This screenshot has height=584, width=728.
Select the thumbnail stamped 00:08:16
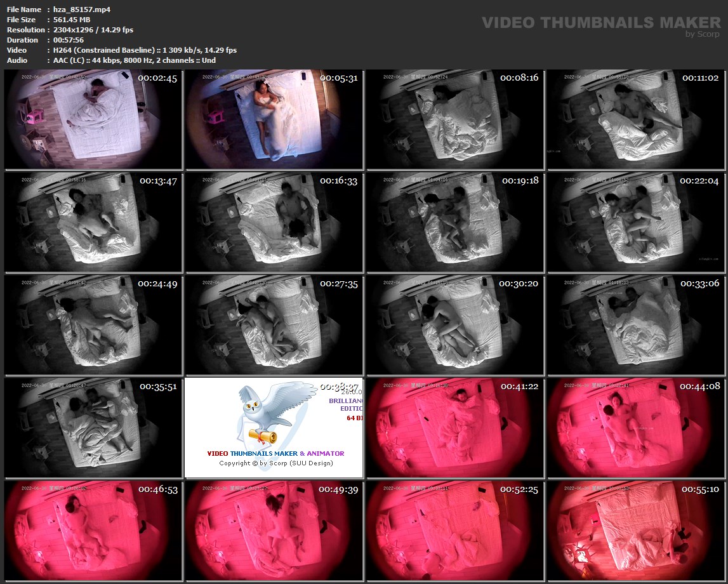(456, 120)
